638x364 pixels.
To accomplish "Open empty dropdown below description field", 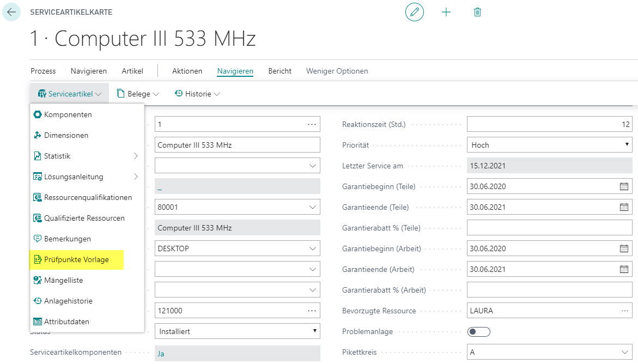I will tap(313, 166).
